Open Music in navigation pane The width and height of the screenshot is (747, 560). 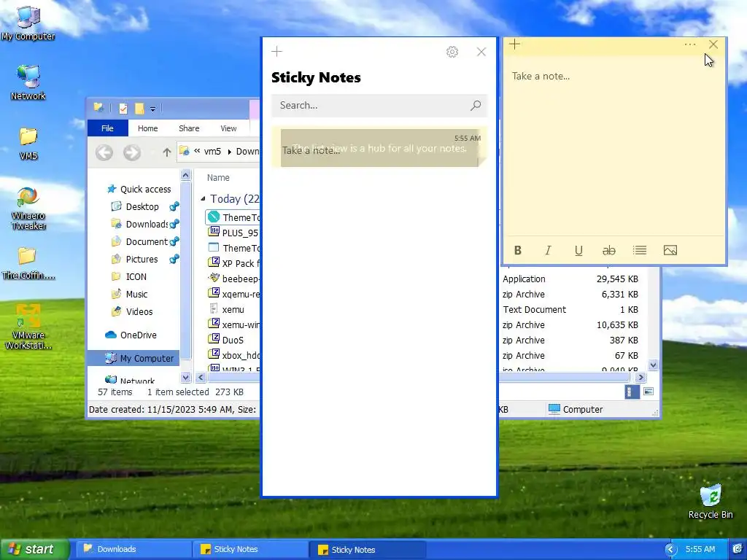(x=136, y=295)
